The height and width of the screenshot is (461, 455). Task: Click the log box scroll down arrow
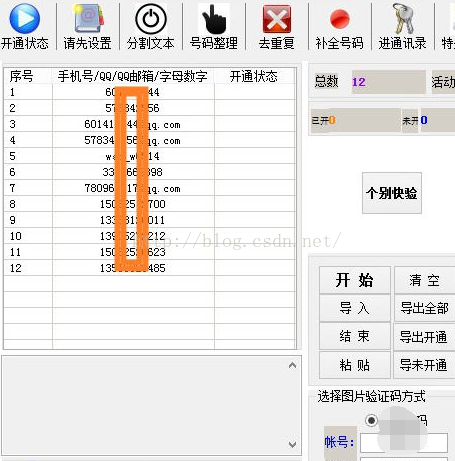coord(292,445)
